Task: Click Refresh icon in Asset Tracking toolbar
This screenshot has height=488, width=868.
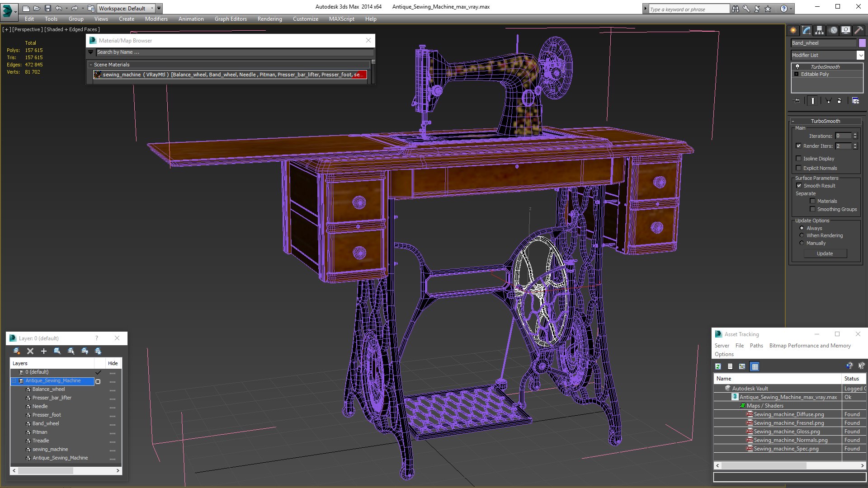Action: point(718,366)
